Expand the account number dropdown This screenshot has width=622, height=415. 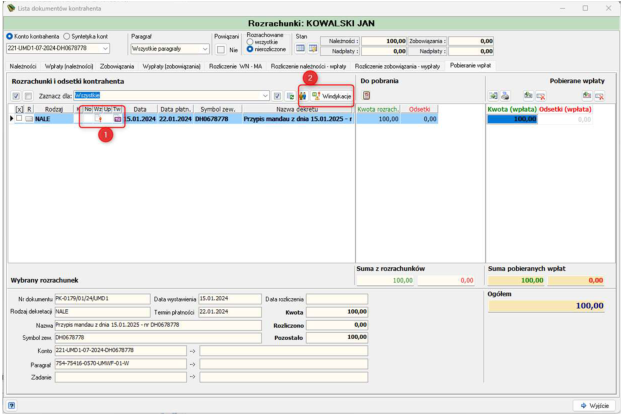coord(105,48)
